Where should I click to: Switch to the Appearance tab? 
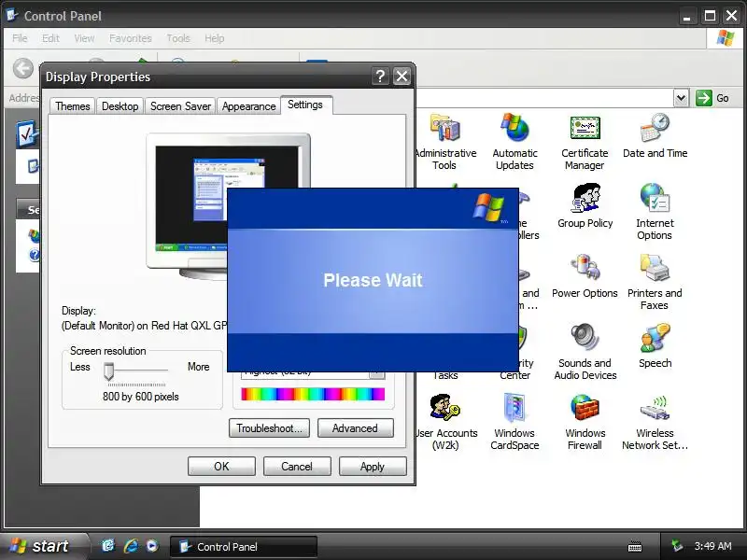248,106
